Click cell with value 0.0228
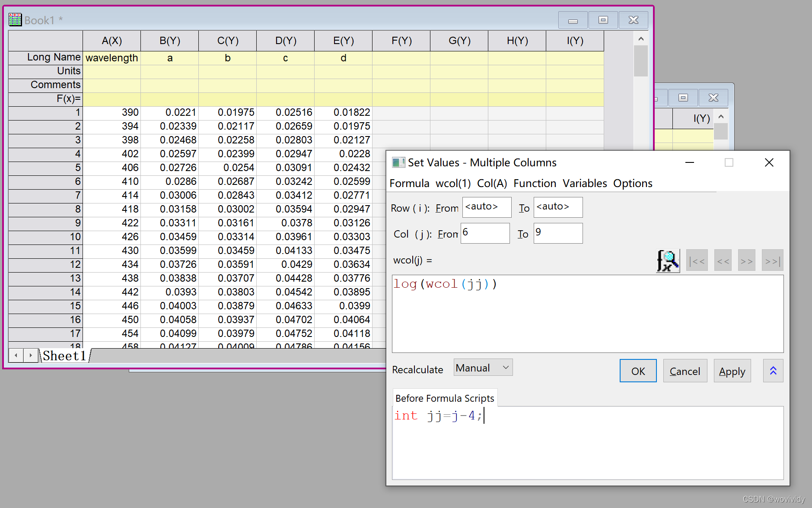Viewport: 812px width, 508px height. 343,154
